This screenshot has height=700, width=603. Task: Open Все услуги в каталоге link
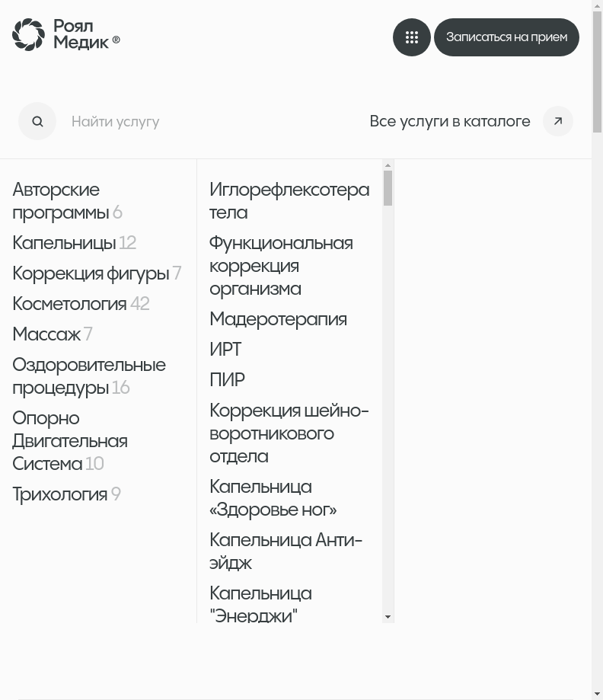point(449,121)
